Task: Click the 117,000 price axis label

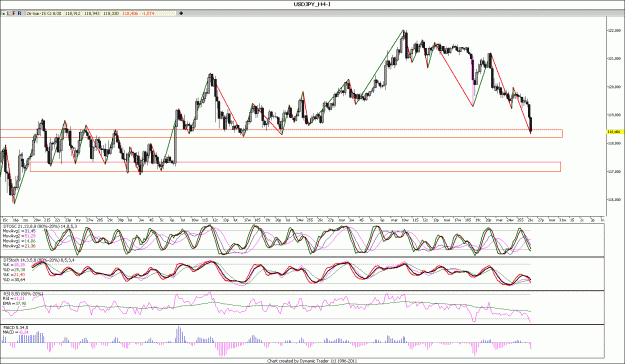Action: point(614,171)
